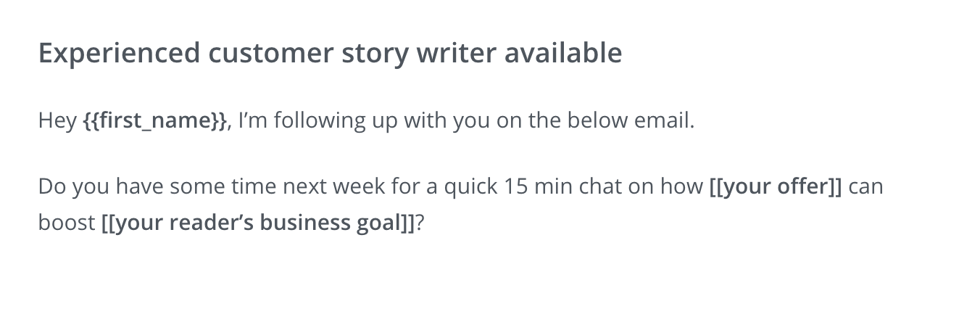Click the [[your reader's business goal]] placeholder
Screen dimensions: 980x309
click(x=257, y=222)
